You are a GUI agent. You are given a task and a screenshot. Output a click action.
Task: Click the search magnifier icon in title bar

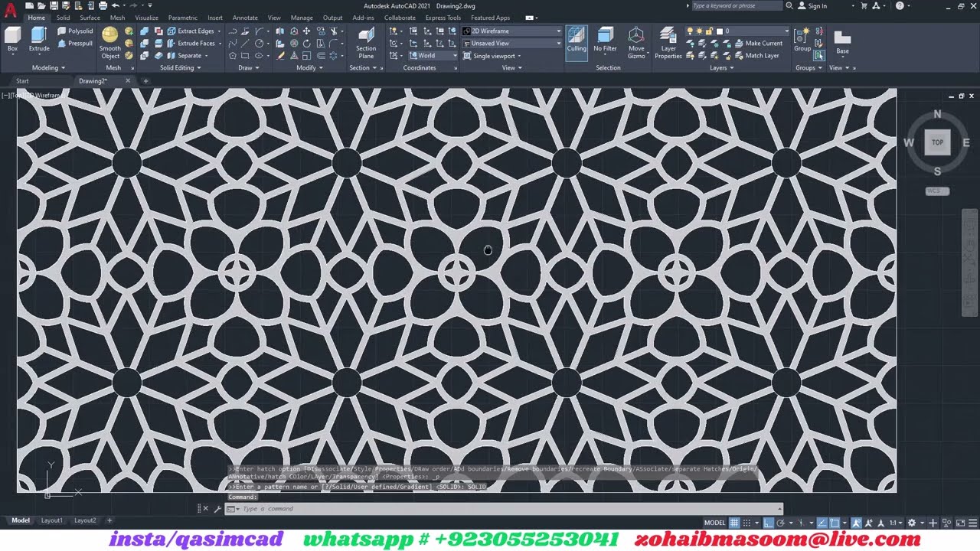(x=789, y=5)
